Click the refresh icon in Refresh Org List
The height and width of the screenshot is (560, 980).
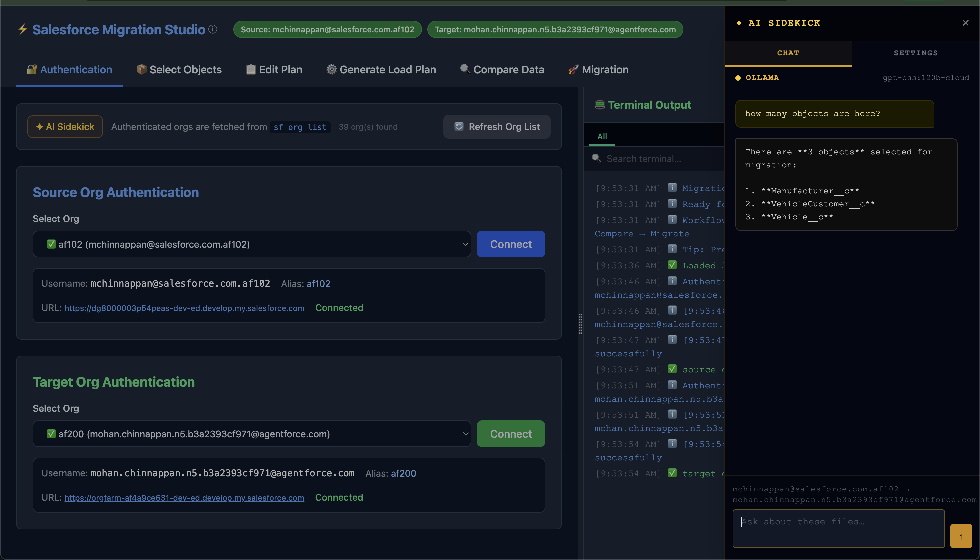tap(459, 127)
